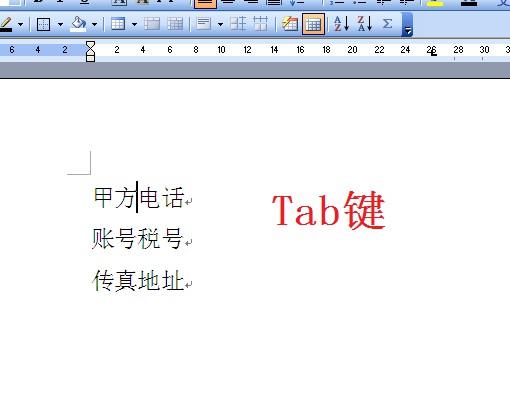Viewport: 510px width, 395px height.
Task: Click in the text line 账号税号
Action: [x=137, y=238]
